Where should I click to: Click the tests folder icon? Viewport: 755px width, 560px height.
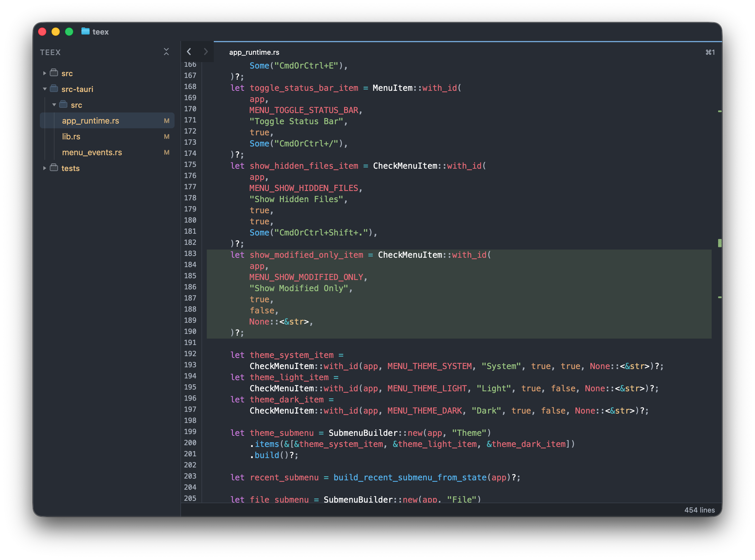(x=54, y=168)
